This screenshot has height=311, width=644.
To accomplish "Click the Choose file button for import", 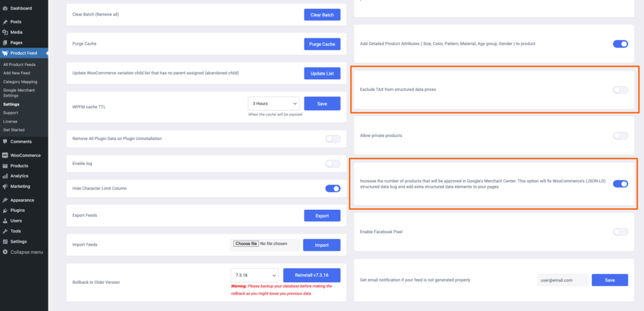I will 246,244.
